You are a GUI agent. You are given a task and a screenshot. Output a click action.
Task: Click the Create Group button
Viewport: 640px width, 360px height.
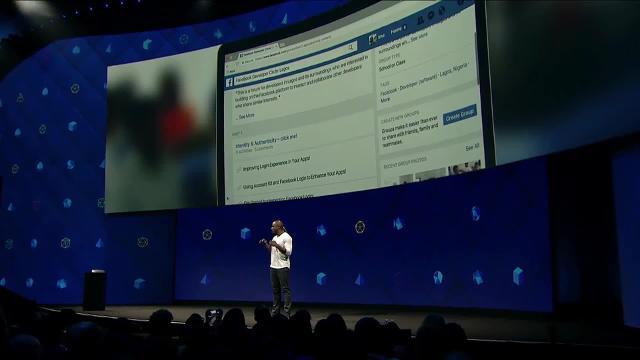(x=460, y=115)
